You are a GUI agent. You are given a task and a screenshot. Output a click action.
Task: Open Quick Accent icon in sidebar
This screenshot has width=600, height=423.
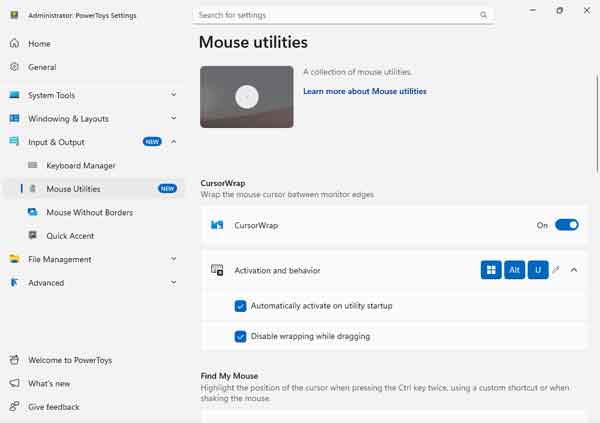[x=33, y=236]
